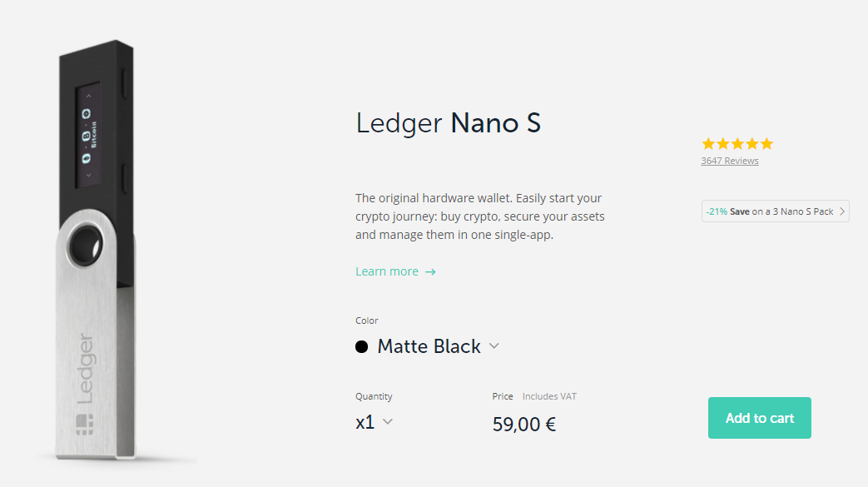The height and width of the screenshot is (487, 868).
Task: Follow the Learn more link
Action: pos(387,271)
